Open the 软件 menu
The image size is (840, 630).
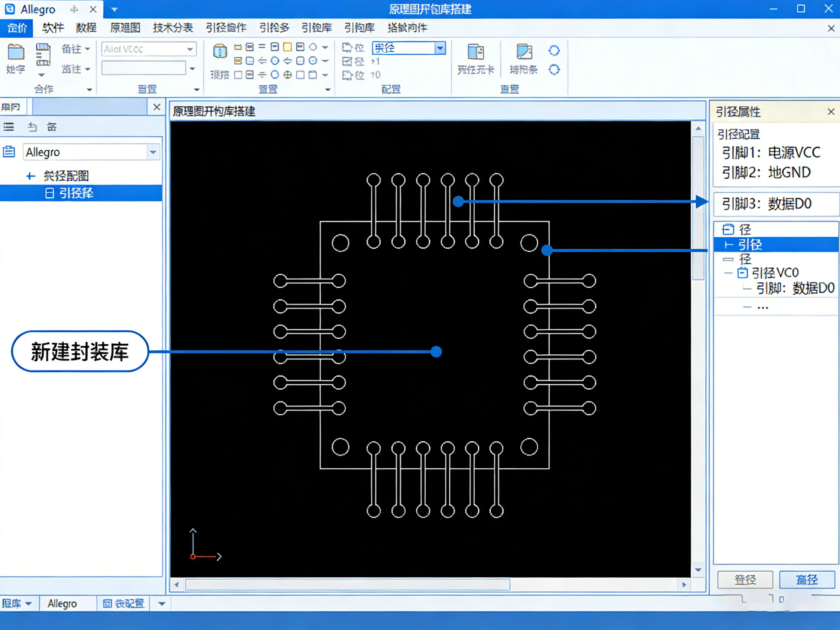[x=53, y=28]
